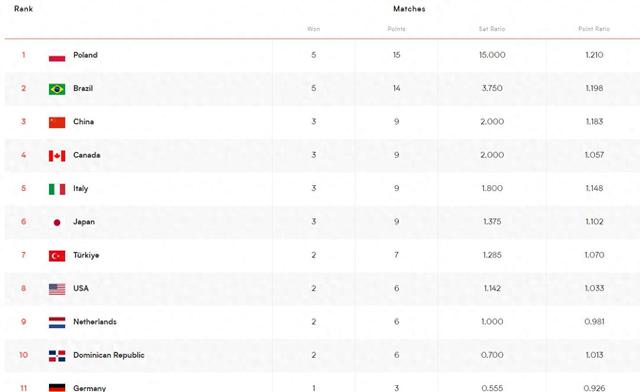Click the Brazil flag icon
The width and height of the screenshot is (640, 392).
coord(57,89)
